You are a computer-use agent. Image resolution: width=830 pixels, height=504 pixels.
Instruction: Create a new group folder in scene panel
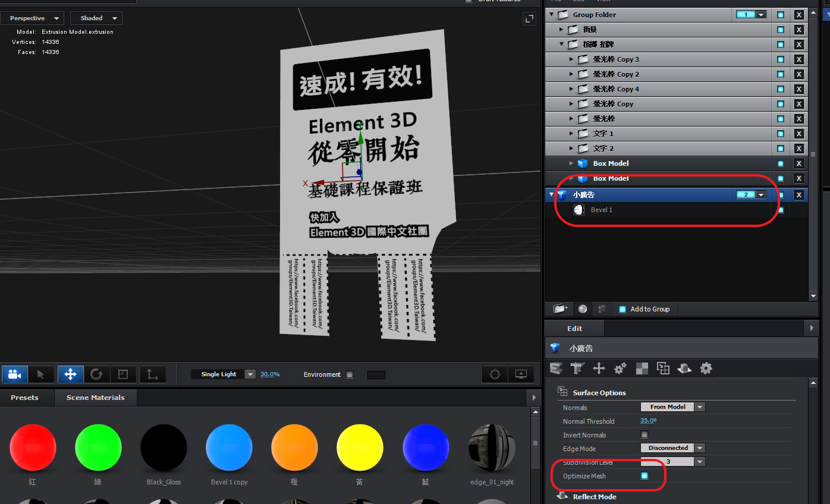(560, 309)
